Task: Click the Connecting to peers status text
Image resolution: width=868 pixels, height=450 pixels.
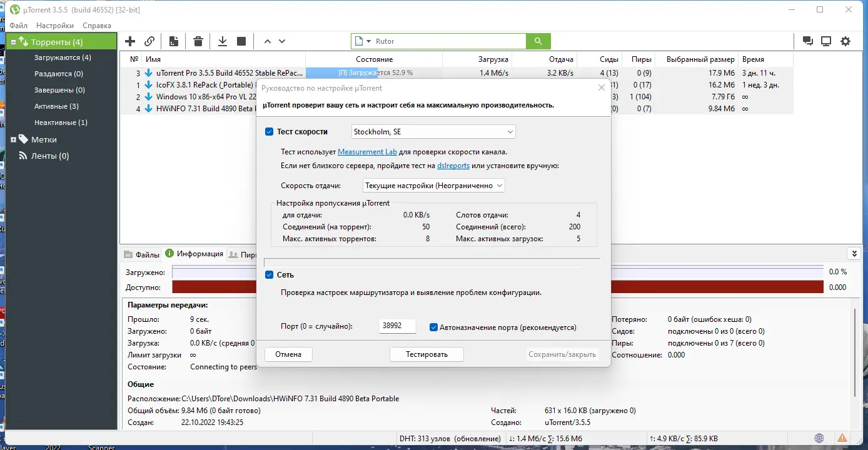Action: (223, 367)
